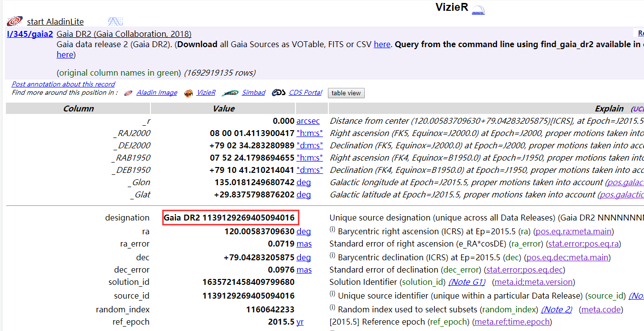The height and width of the screenshot is (331, 644).
Task: Click the "h:m:s" link in _RAJ2000 row
Action: pos(310,133)
